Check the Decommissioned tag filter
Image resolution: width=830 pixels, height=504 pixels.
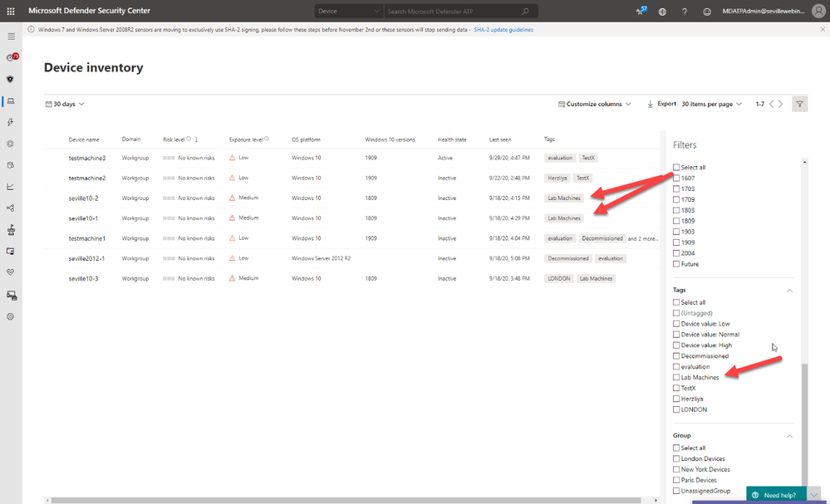click(676, 356)
